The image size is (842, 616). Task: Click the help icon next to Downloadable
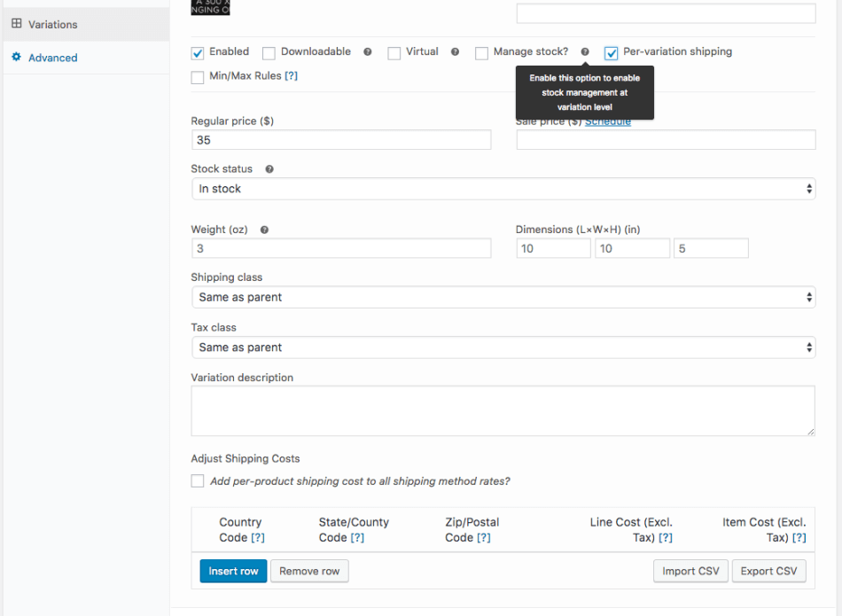point(367,52)
